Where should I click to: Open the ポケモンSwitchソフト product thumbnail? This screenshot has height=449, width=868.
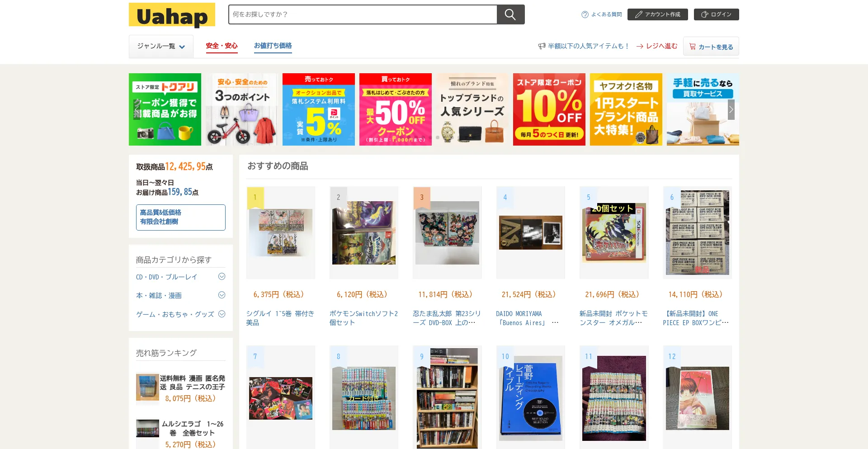coord(363,233)
